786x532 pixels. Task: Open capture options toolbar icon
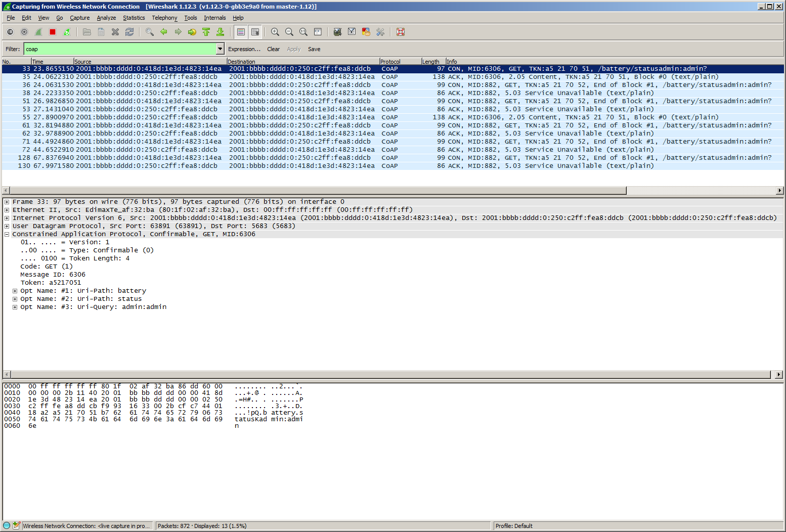24,32
